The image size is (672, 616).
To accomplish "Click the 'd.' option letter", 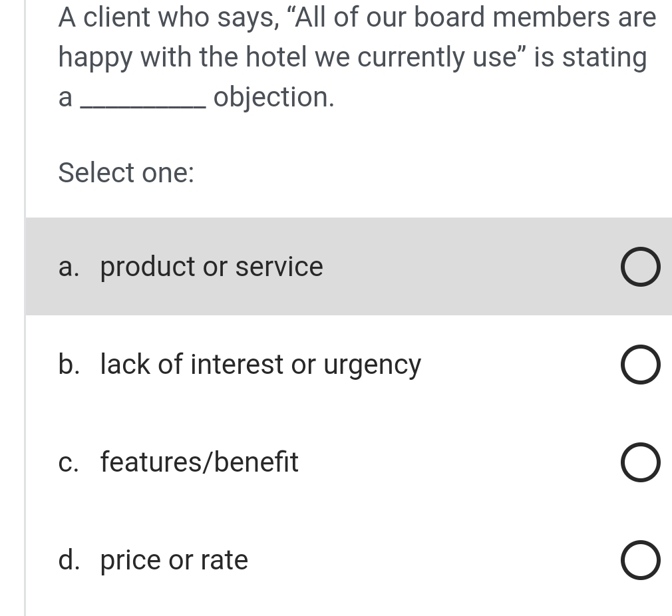I will 68,560.
